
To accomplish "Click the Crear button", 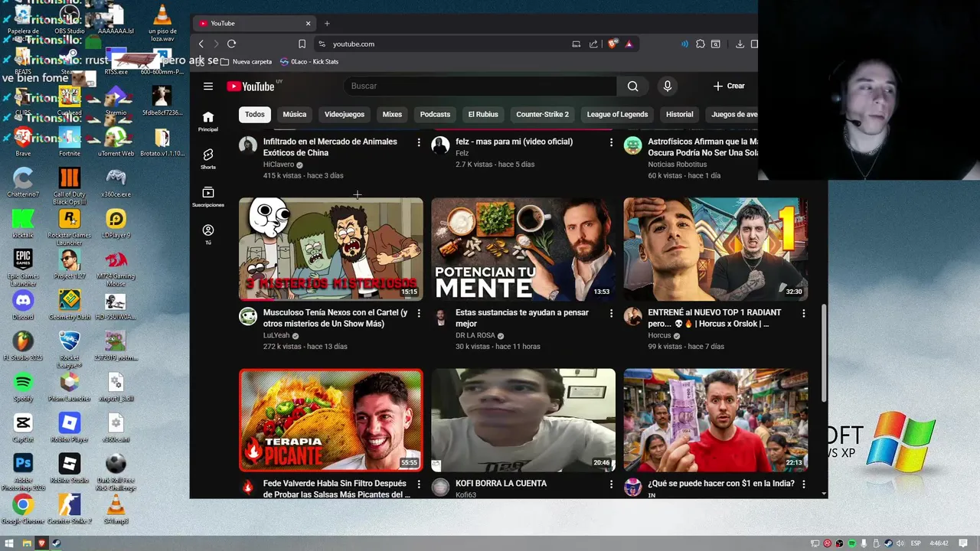I will tap(729, 86).
